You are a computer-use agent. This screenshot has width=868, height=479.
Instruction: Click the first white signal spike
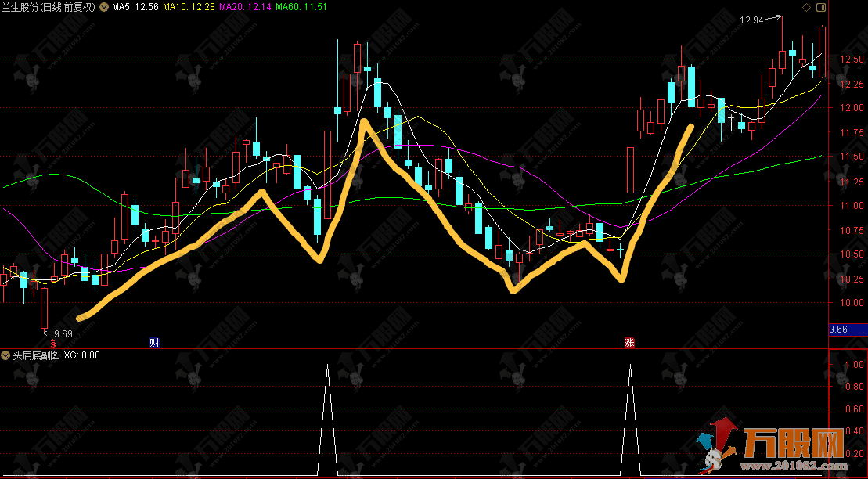[x=327, y=415]
